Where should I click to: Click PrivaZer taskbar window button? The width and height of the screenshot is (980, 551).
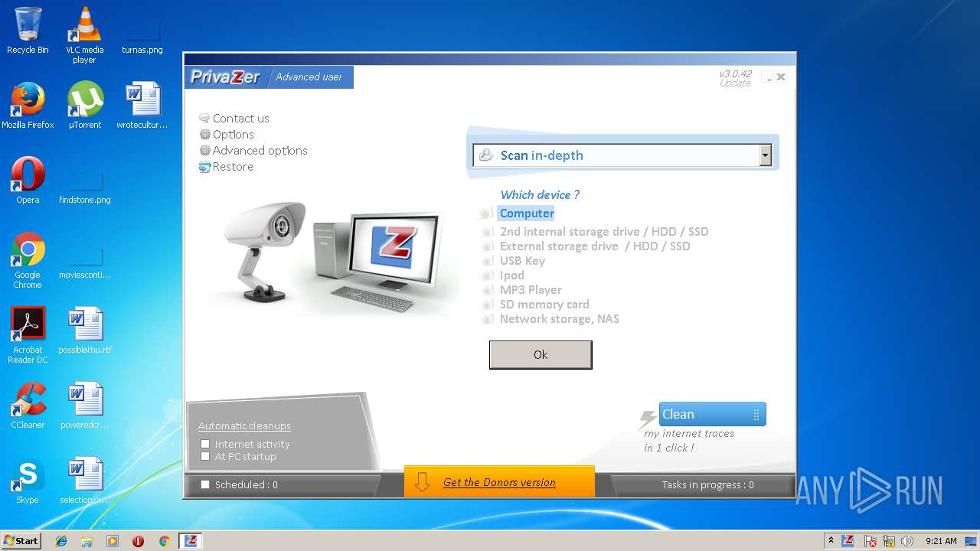click(x=191, y=540)
